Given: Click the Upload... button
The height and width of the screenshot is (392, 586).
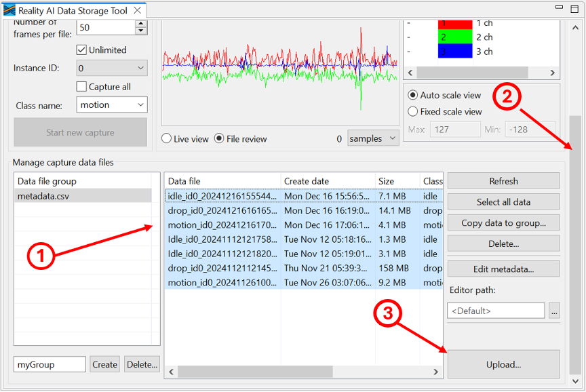Looking at the screenshot, I should [503, 364].
